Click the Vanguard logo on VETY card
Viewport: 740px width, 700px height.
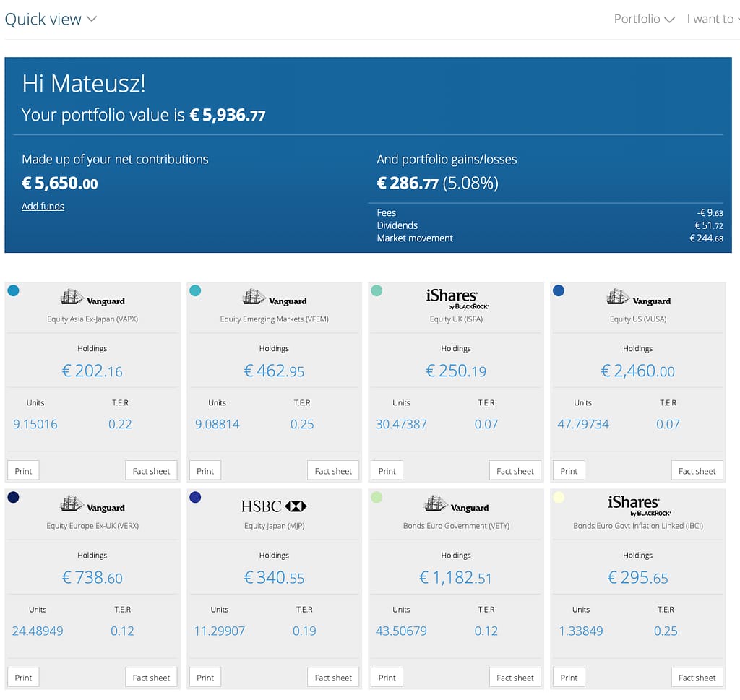[457, 504]
